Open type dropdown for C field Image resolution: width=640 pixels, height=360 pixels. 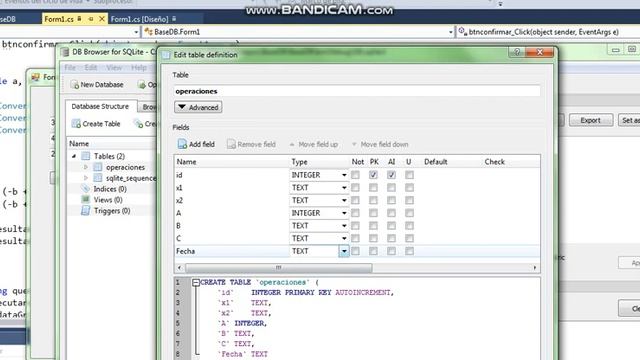[x=344, y=238]
